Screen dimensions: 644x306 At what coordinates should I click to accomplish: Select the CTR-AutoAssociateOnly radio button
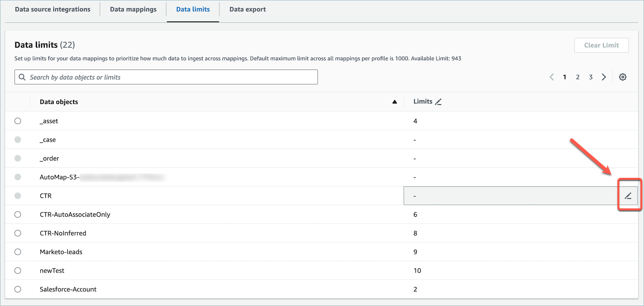tap(18, 214)
